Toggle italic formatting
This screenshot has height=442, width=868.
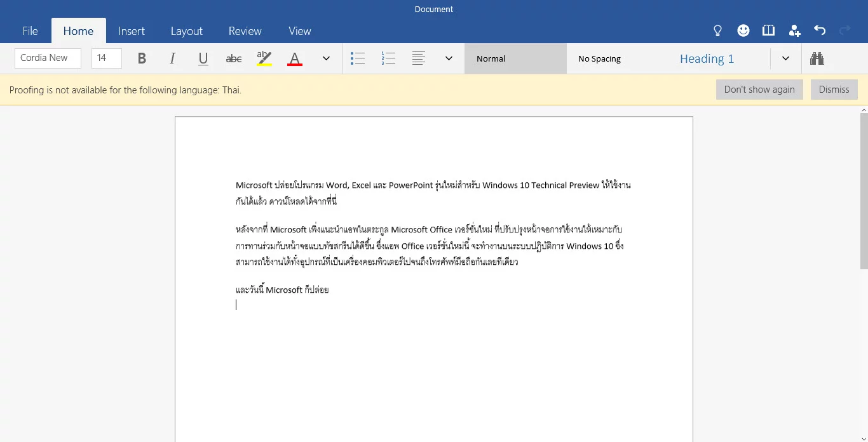click(172, 58)
